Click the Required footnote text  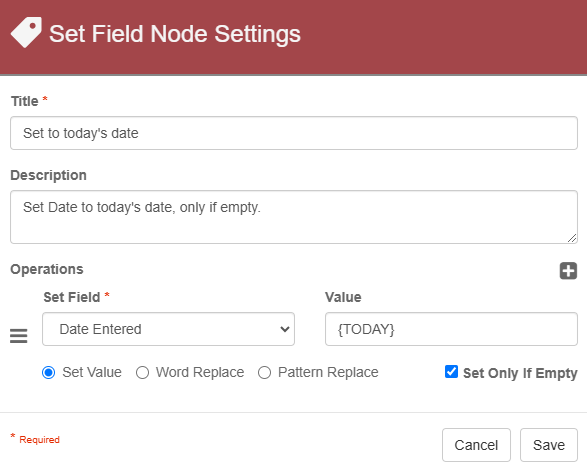click(x=39, y=440)
